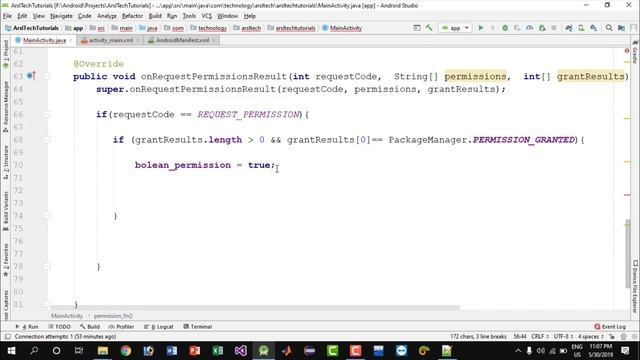Start debugging with the green bug icon
Viewport: 640px width, 360px height.
[505, 28]
